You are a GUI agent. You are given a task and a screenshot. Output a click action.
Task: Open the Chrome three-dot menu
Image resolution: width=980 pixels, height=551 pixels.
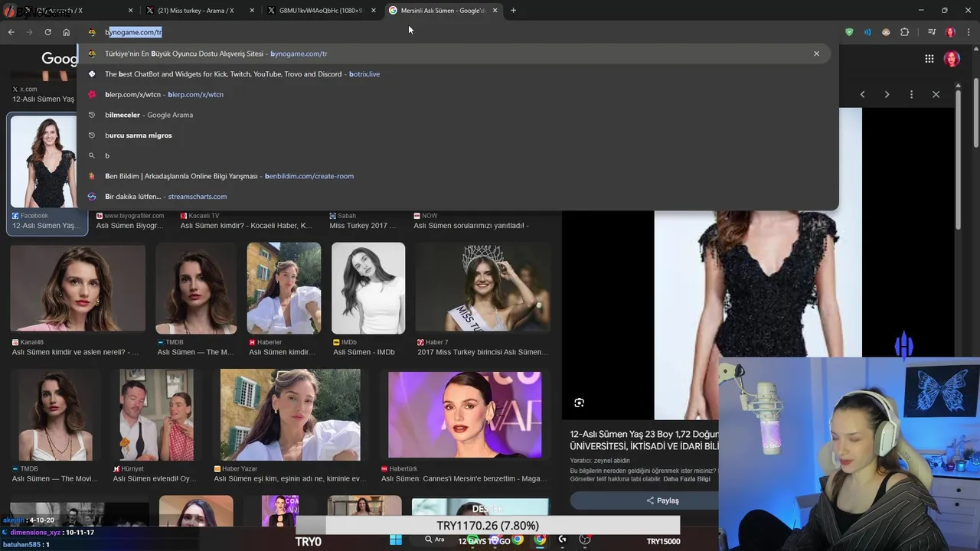tap(969, 32)
